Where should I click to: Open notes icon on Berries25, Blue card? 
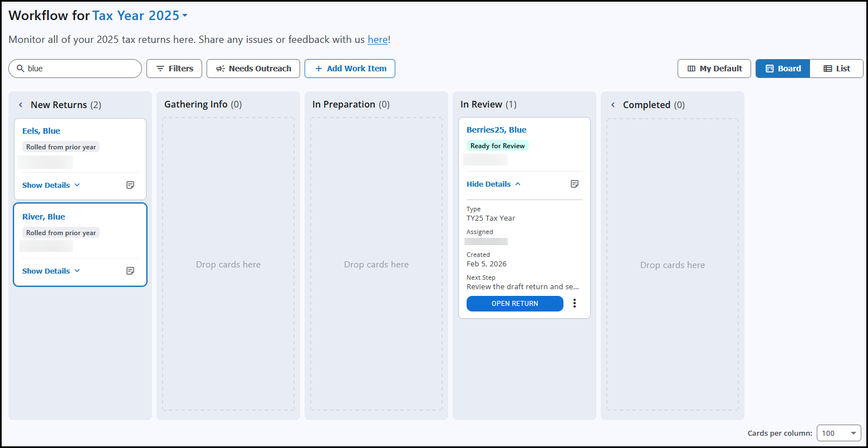pos(575,184)
